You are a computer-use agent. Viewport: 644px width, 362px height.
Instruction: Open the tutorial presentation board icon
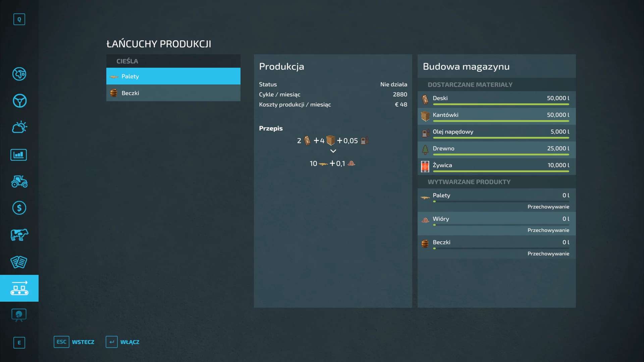point(19,315)
